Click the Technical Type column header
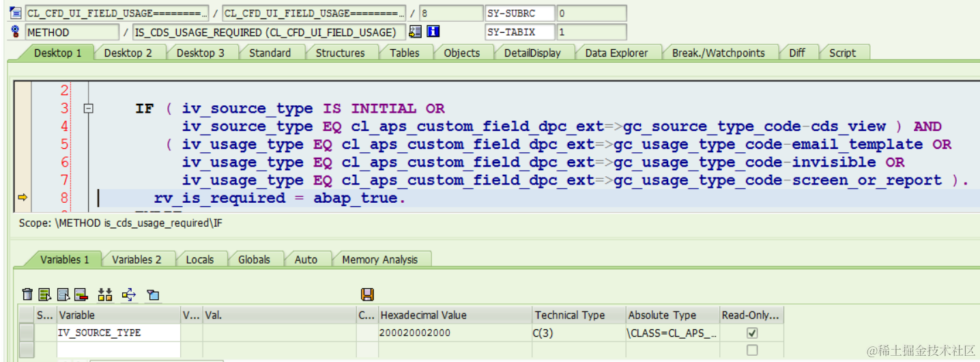 tap(579, 315)
